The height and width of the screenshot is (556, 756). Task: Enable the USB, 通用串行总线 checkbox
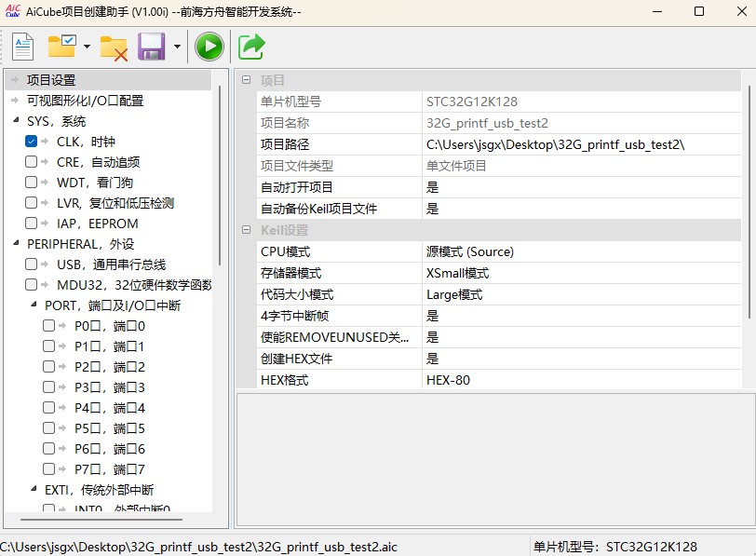[x=31, y=264]
